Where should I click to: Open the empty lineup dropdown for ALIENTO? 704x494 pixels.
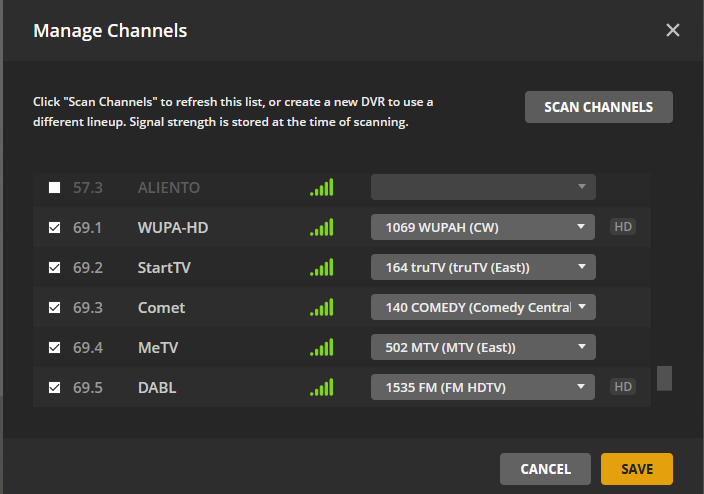(x=483, y=187)
